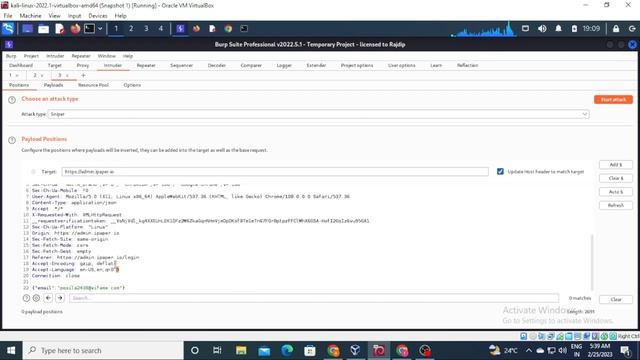This screenshot has width=640, height=360.
Task: Select Chrome window in Kali task list
Action: pyautogui.click(x=228, y=29)
